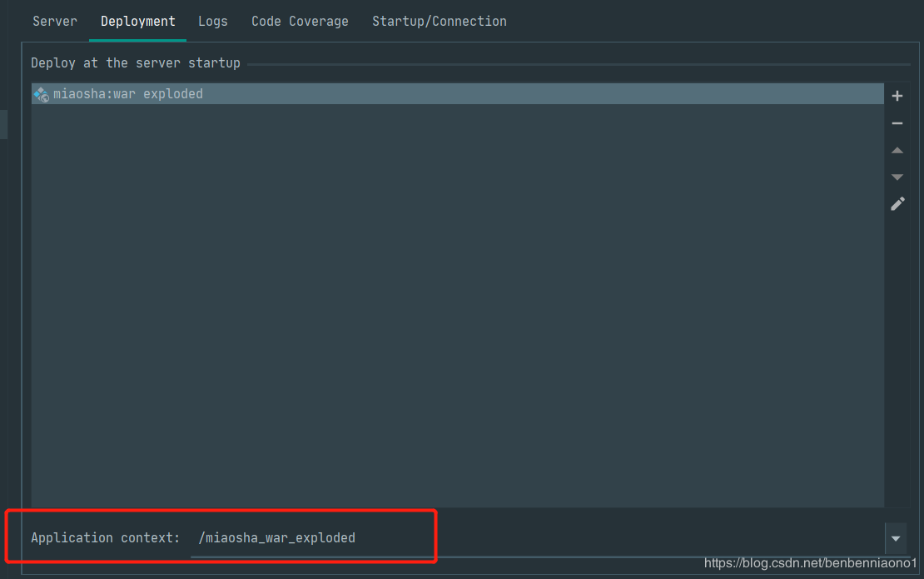This screenshot has width=924, height=579.
Task: Expand the Application context dropdown arrow
Action: tap(896, 539)
